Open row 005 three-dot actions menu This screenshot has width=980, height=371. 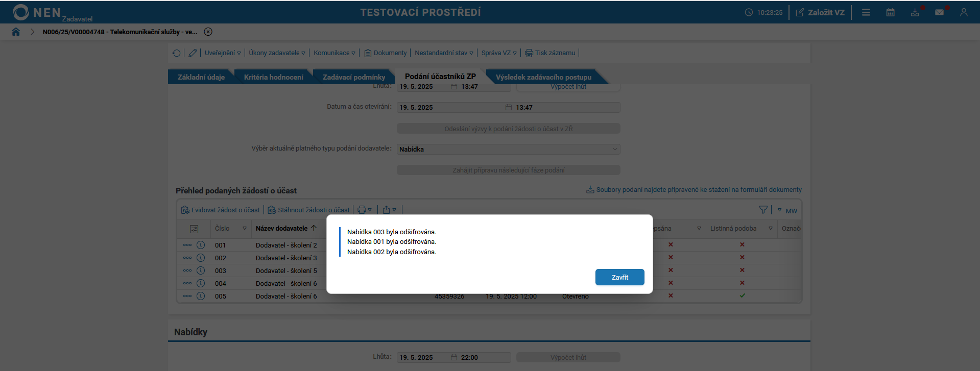187,296
